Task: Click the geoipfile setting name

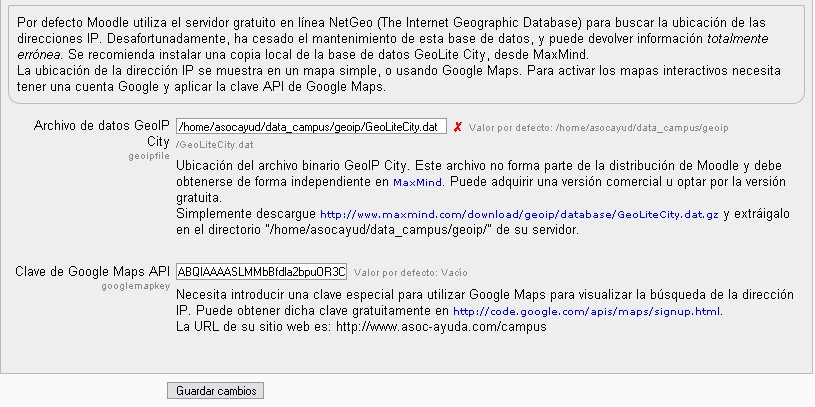Action: coord(149,157)
